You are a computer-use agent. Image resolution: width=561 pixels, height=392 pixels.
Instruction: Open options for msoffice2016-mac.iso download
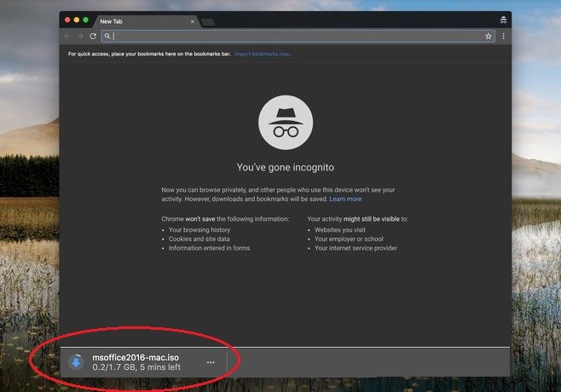(x=211, y=362)
